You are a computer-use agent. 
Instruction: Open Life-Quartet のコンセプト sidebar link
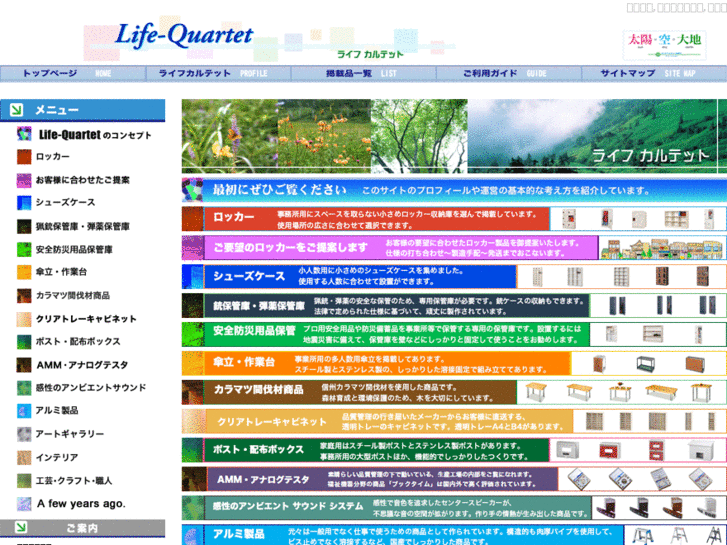click(95, 135)
